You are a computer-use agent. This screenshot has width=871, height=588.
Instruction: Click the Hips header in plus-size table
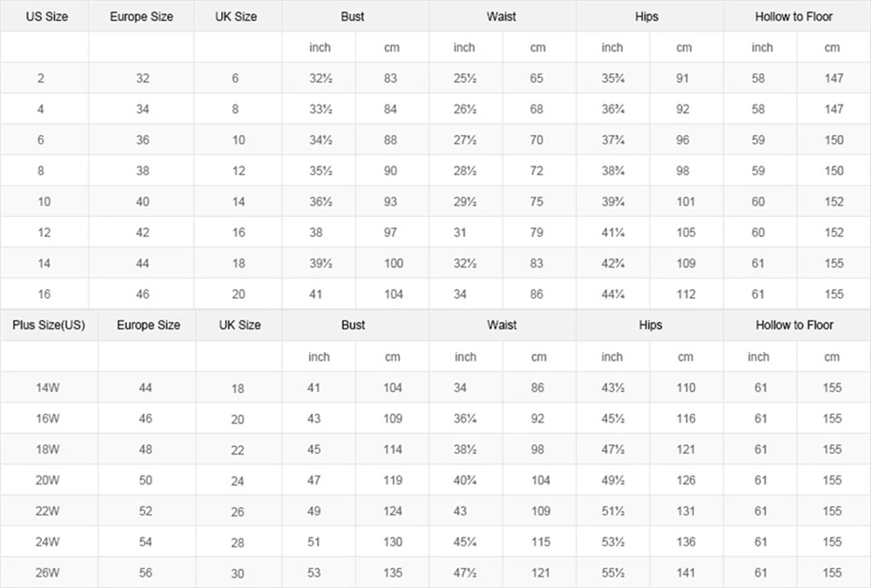coord(650,325)
